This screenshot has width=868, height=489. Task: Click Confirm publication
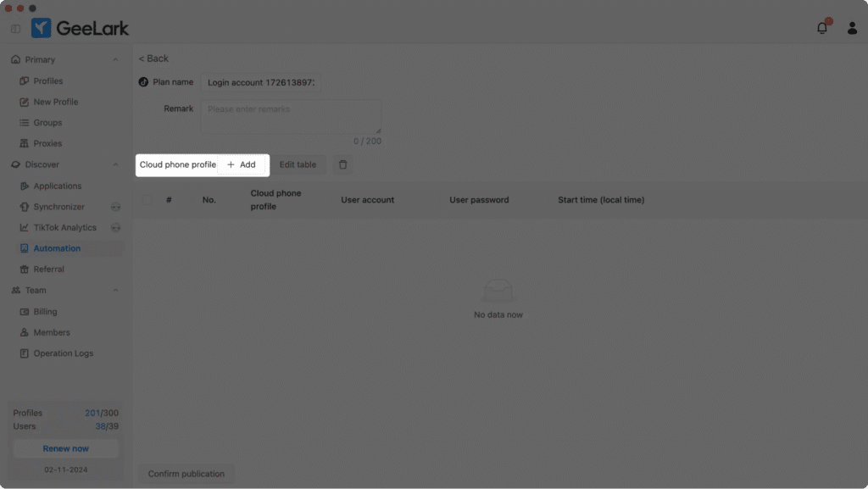tap(186, 474)
